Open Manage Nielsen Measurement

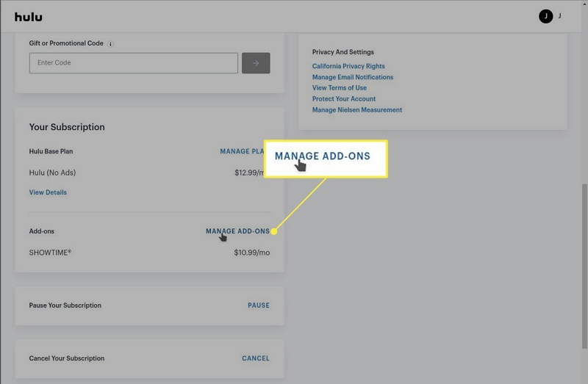[x=356, y=110]
